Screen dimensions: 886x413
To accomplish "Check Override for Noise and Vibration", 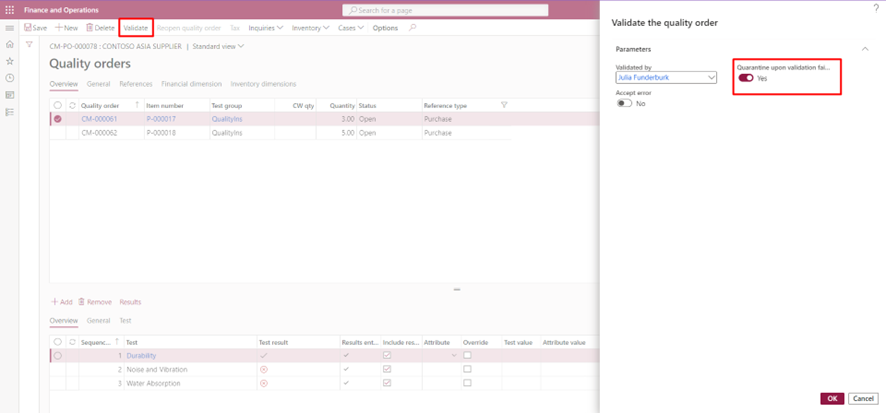I will point(467,369).
